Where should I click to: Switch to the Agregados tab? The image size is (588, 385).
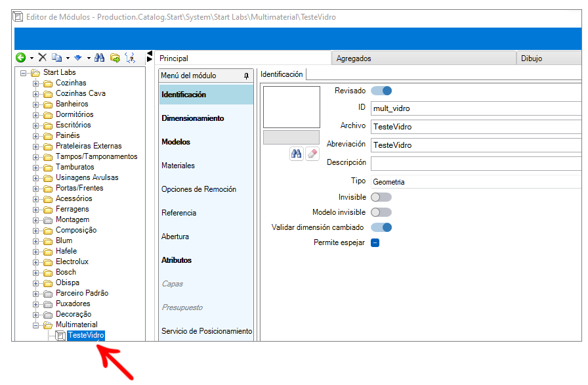424,58
